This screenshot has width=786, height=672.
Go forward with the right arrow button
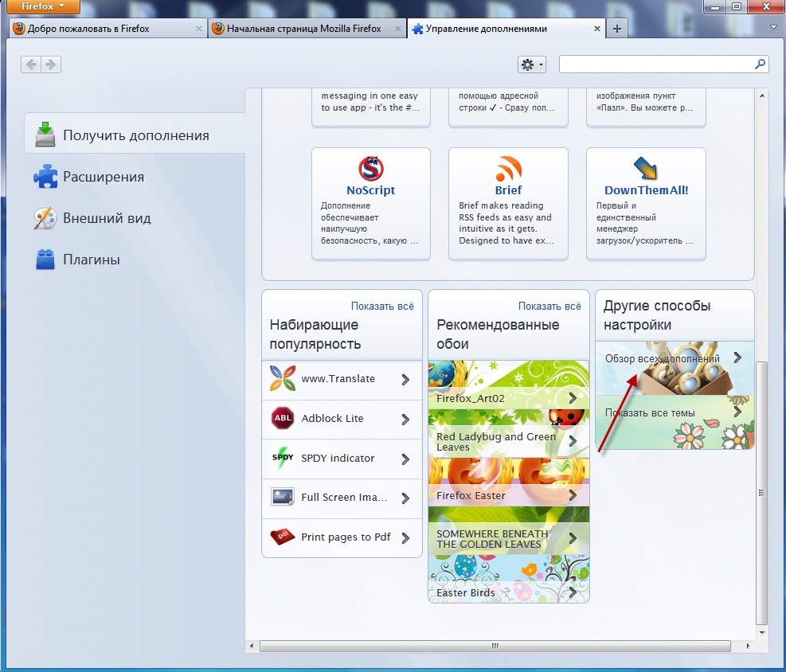[51, 64]
